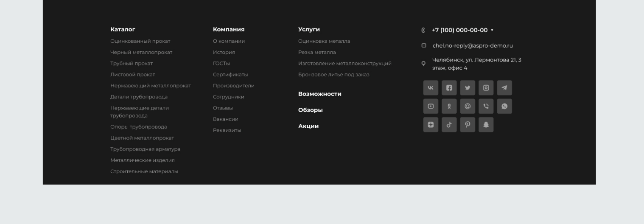This screenshot has height=224, width=644.
Task: Click the location pin icon
Action: click(x=423, y=64)
